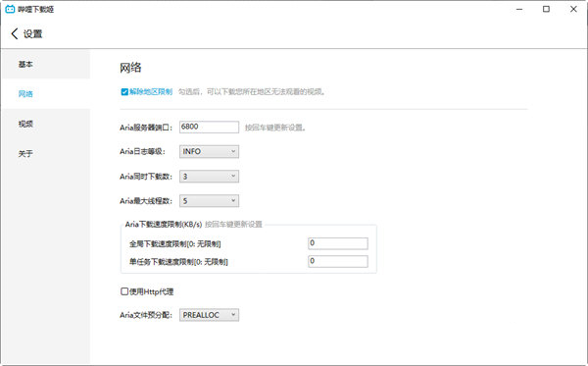Image resolution: width=588 pixels, height=366 pixels.
Task: Minimize the 哔哩下载姬 window
Action: click(519, 9)
